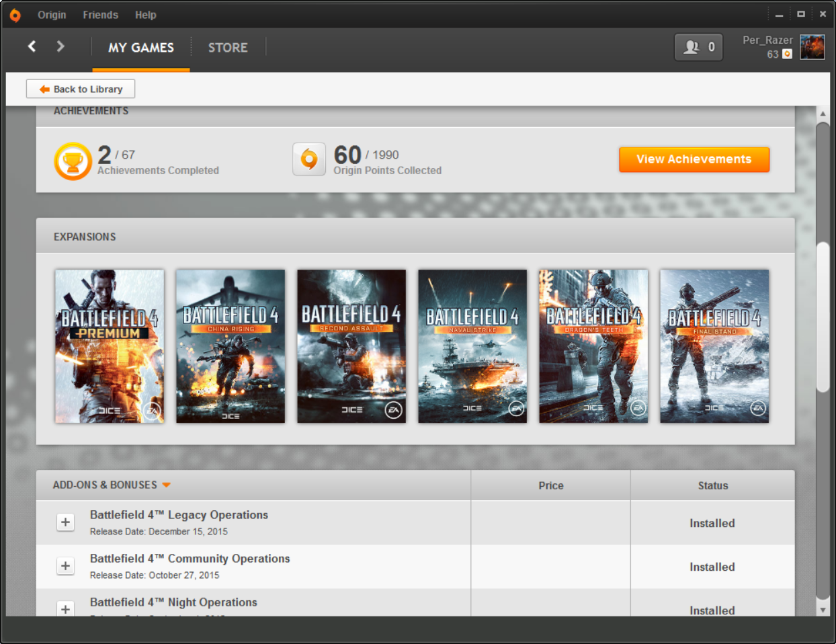This screenshot has width=836, height=644.
Task: Click the scrollbar down arrow
Action: (823, 610)
